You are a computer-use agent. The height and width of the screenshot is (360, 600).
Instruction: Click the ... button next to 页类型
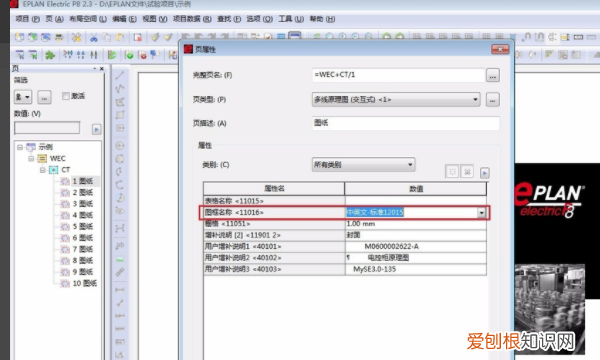tap(492, 100)
